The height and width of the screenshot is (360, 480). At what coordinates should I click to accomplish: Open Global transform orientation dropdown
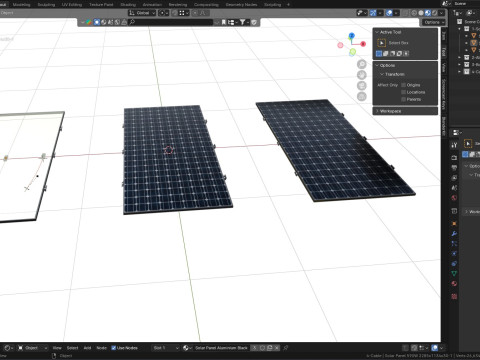click(x=142, y=13)
